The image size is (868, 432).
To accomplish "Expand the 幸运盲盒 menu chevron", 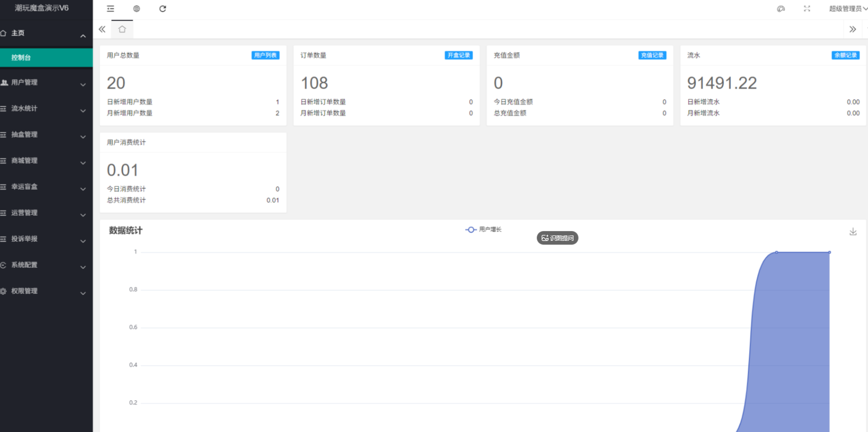I will [x=83, y=189].
